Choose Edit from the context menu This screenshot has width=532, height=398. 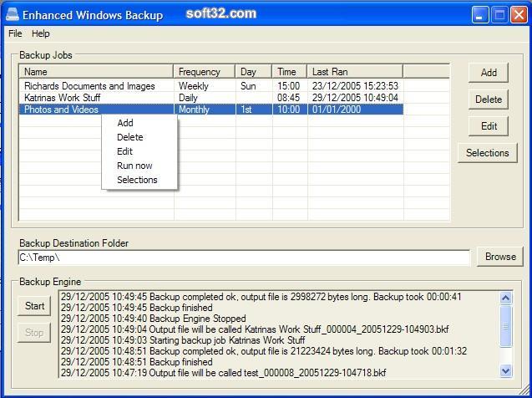(124, 151)
